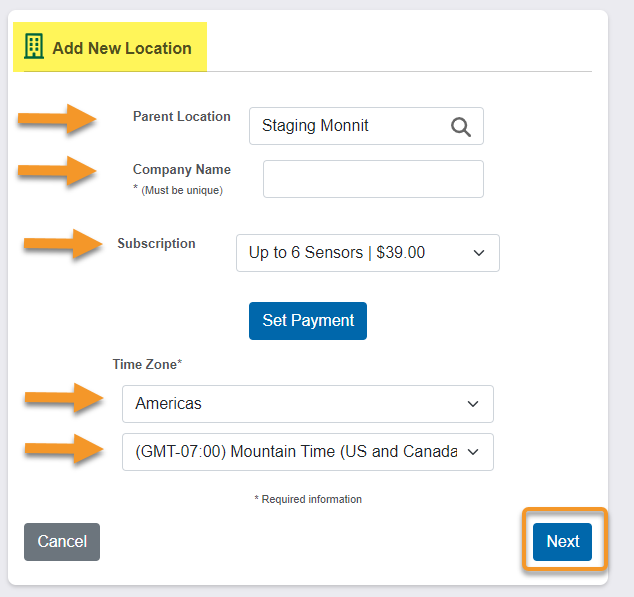The image size is (634, 597).
Task: Proceed with the Next button
Action: pos(562,542)
